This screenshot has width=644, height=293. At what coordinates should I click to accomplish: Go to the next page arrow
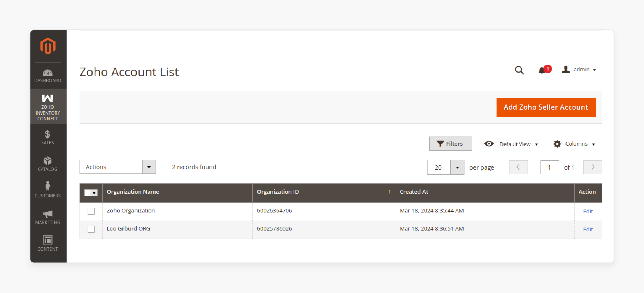coord(593,167)
